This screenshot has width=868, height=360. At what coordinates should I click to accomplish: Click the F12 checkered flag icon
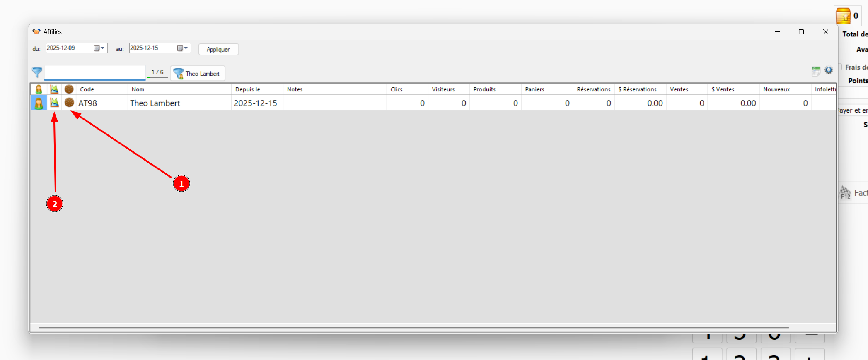845,193
